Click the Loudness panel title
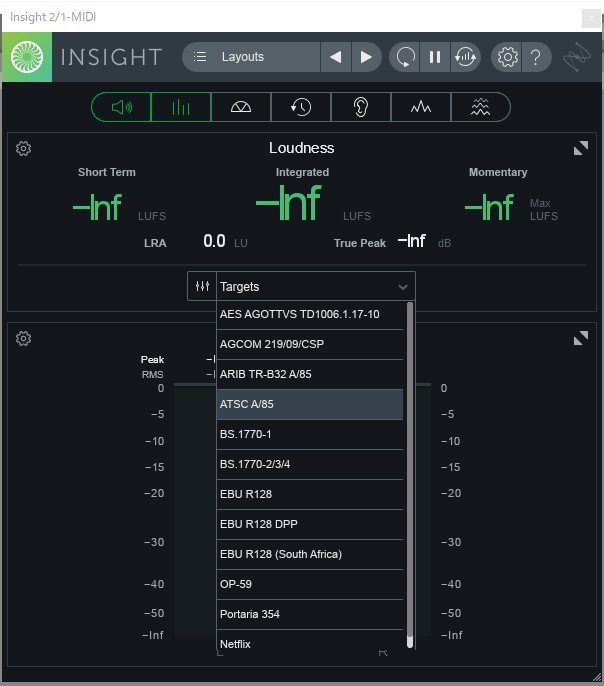This screenshot has height=686, width=604. coord(301,148)
